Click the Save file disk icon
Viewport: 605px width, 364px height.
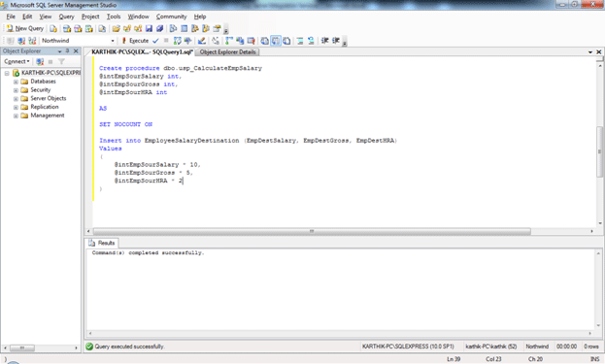pyautogui.click(x=149, y=28)
